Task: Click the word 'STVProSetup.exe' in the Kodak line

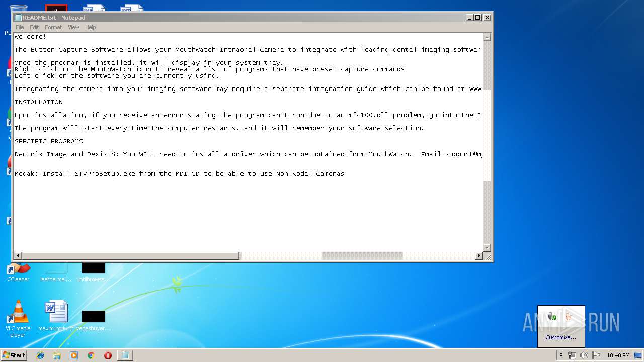Action: coord(105,174)
